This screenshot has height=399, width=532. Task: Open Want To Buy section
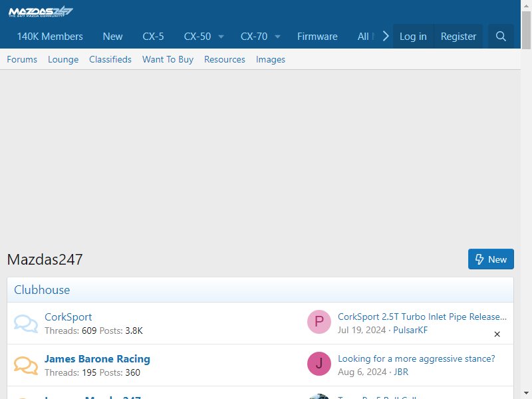pos(168,59)
